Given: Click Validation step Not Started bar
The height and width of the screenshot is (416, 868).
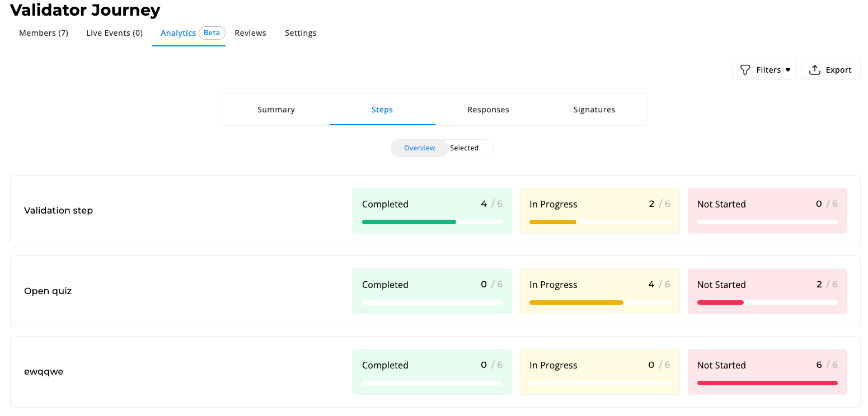Looking at the screenshot, I should [x=767, y=222].
